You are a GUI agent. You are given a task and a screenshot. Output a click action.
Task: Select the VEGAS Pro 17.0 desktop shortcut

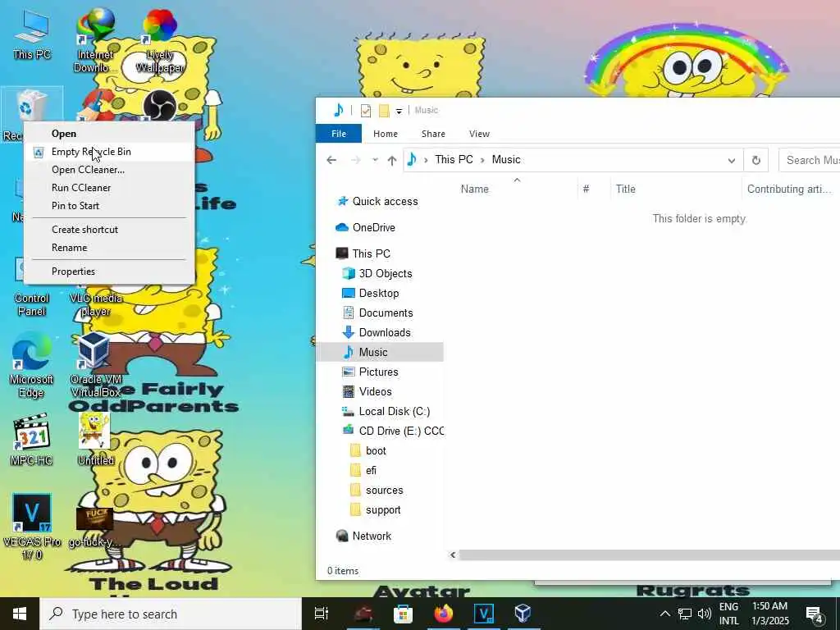(x=32, y=527)
